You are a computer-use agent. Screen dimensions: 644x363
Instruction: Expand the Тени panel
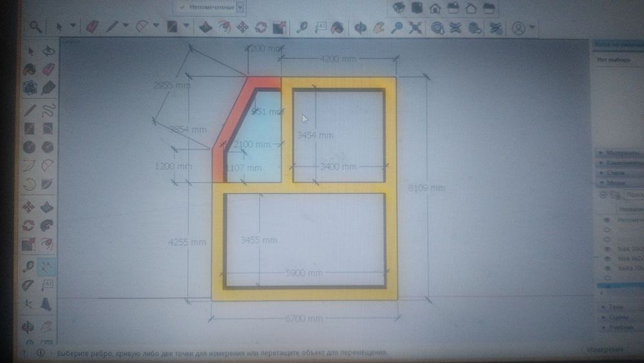click(x=620, y=307)
